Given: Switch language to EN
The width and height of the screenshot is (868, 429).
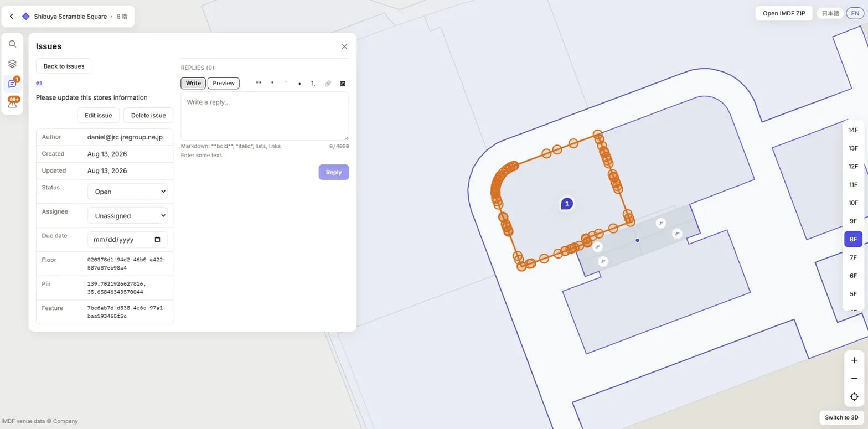Looking at the screenshot, I should 855,14.
